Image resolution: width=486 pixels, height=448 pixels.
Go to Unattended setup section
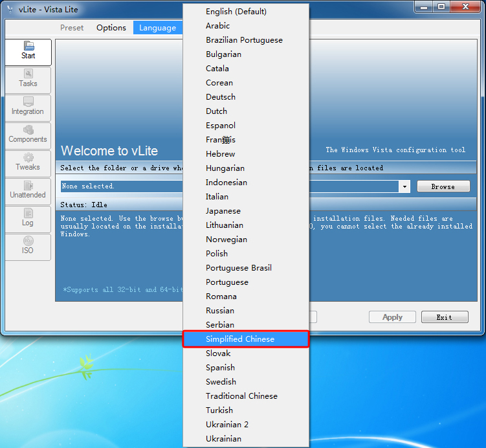pyautogui.click(x=28, y=191)
